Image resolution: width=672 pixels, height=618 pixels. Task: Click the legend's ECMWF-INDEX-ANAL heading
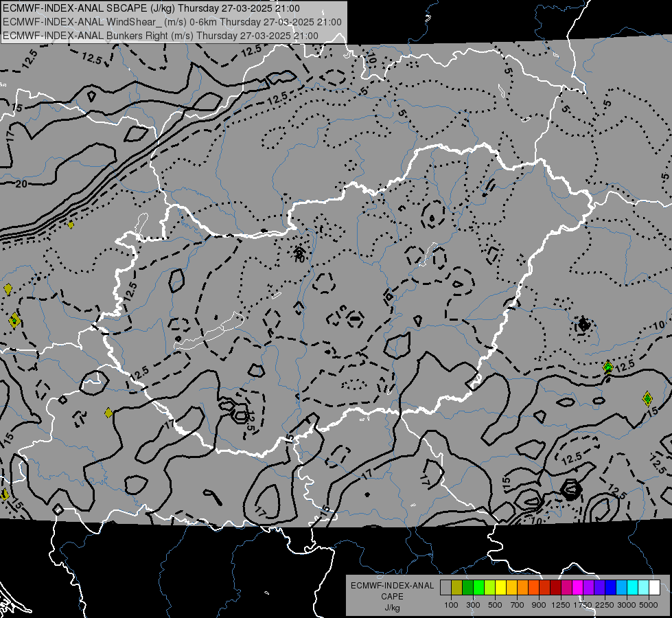pos(392,586)
